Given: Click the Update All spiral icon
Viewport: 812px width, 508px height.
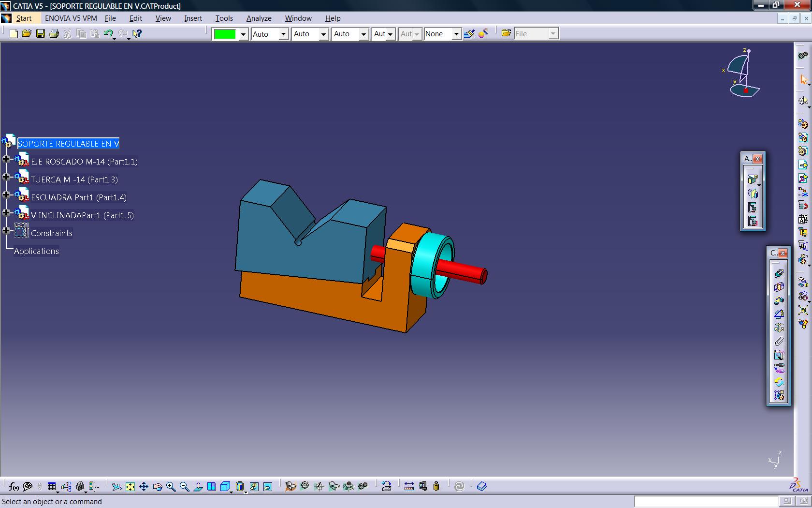Looking at the screenshot, I should coord(459,486).
